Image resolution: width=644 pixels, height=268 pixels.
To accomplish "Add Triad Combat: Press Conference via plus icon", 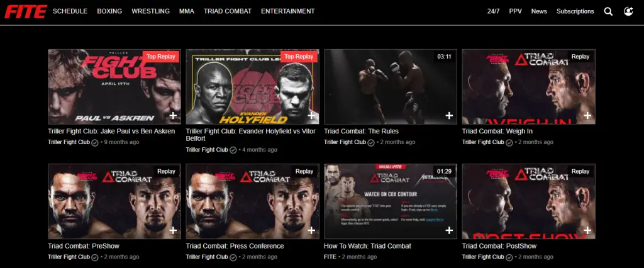I will tap(311, 230).
